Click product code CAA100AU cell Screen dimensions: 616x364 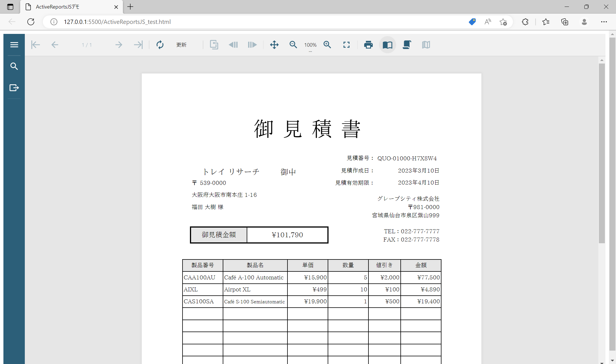[203, 277]
